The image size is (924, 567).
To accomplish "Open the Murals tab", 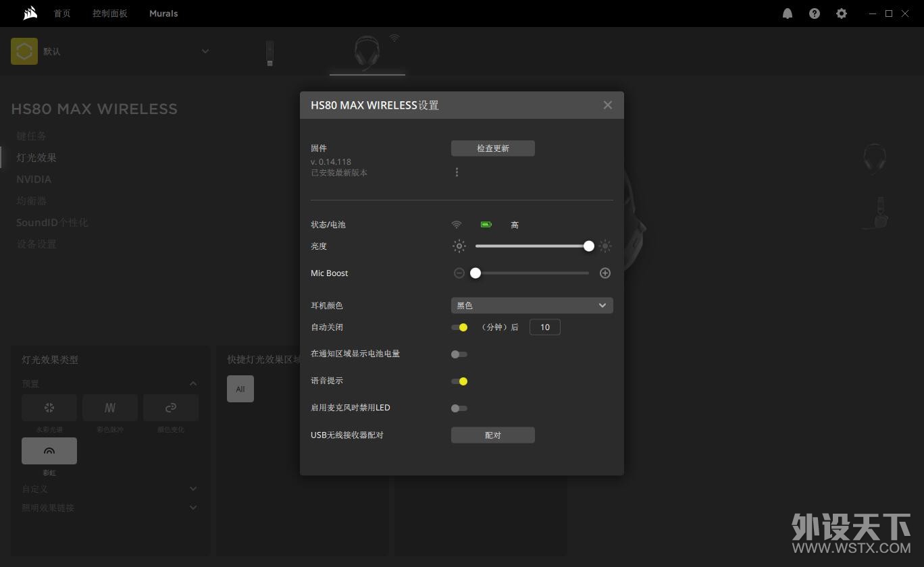I will tap(163, 13).
